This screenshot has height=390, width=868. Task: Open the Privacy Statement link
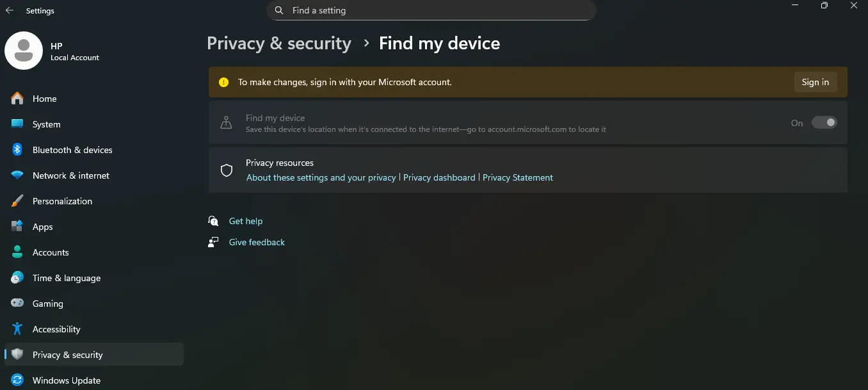click(x=518, y=177)
